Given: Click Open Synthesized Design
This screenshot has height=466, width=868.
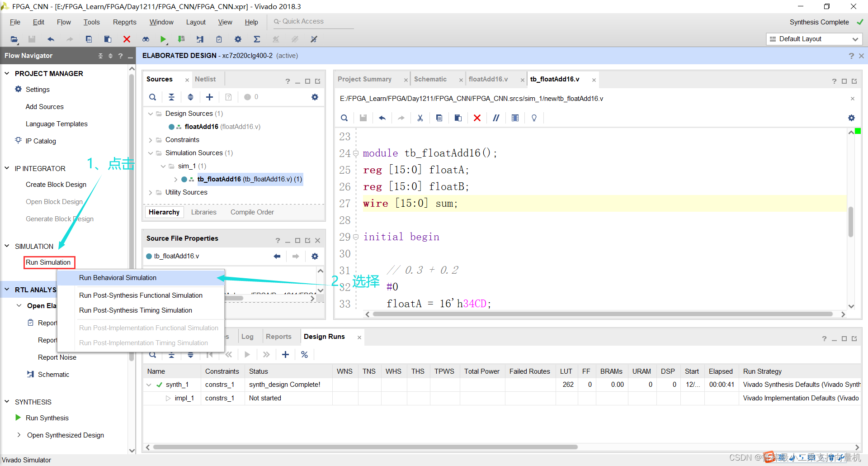Looking at the screenshot, I should tap(66, 435).
